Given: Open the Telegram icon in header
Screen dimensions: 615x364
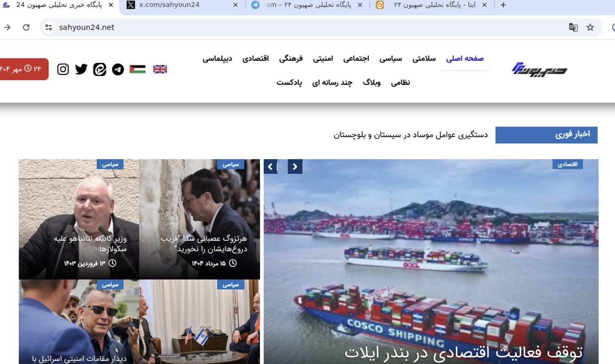Looking at the screenshot, I should [x=118, y=69].
